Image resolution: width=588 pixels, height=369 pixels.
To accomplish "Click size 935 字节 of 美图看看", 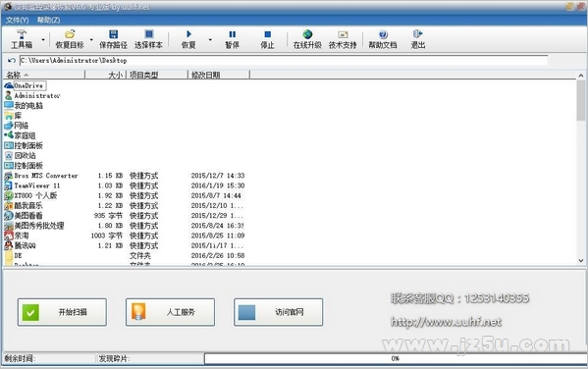I will [108, 216].
